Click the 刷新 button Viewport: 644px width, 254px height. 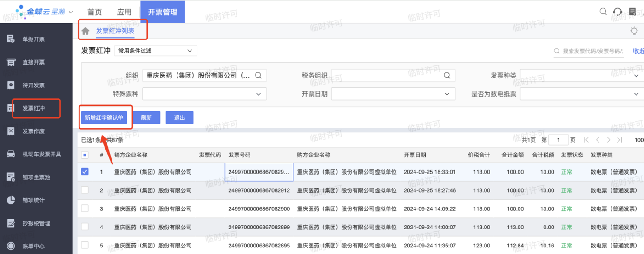[x=146, y=118]
